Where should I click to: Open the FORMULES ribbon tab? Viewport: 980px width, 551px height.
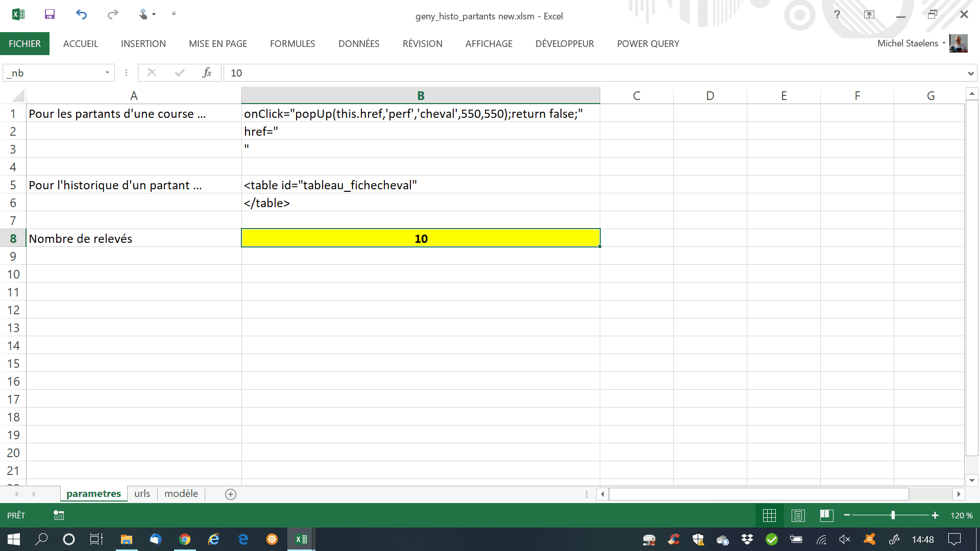(x=292, y=44)
